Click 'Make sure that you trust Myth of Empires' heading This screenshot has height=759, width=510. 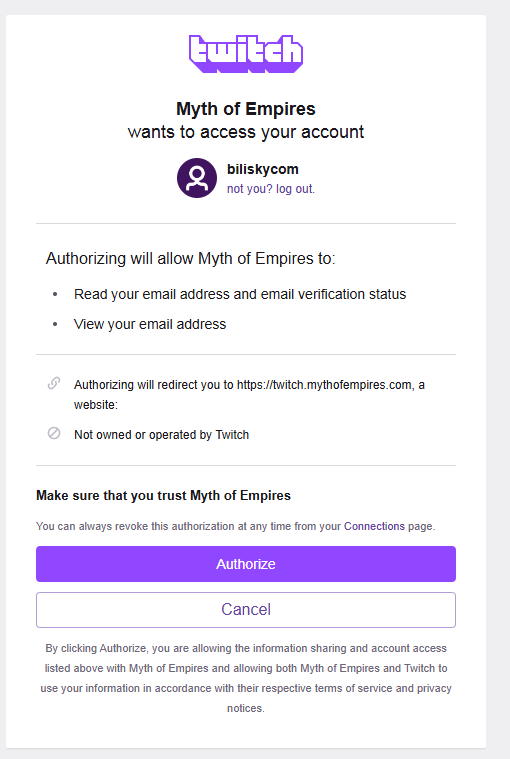(164, 496)
